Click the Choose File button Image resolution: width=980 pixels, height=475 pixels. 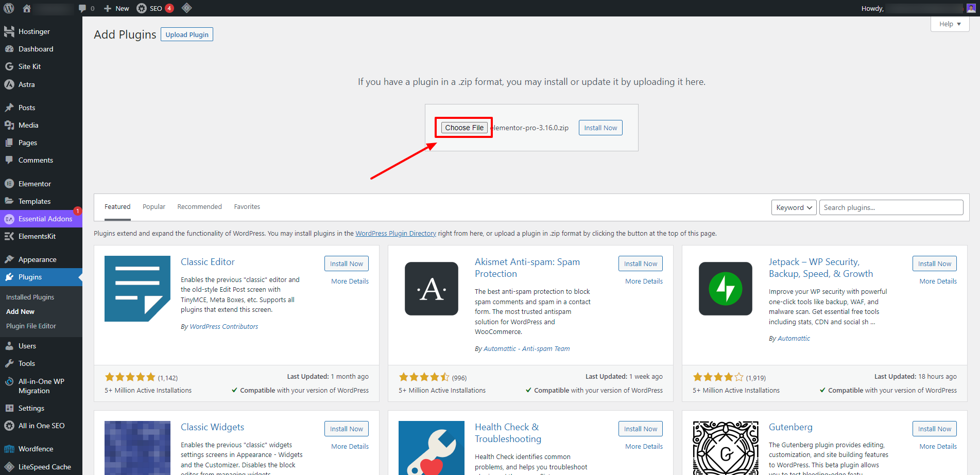click(464, 128)
